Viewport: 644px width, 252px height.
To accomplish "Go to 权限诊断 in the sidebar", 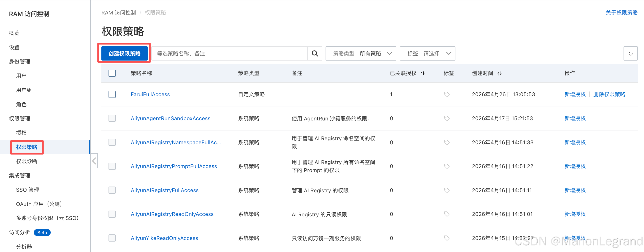I will [26, 161].
